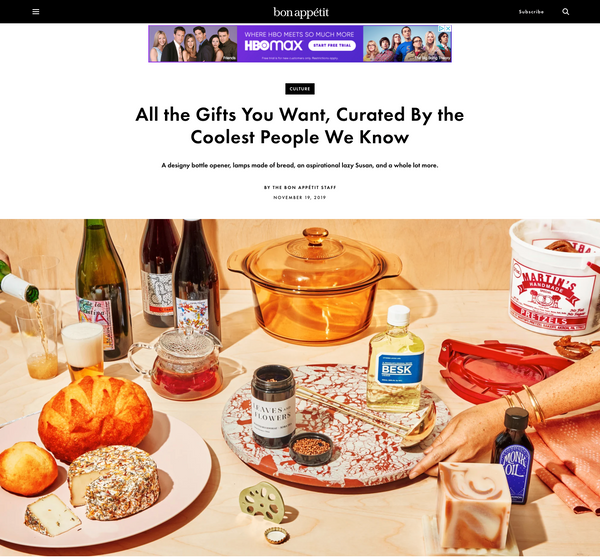600x560 pixels.
Task: Click the Monk Oil bottle in the photo
Action: 513,456
